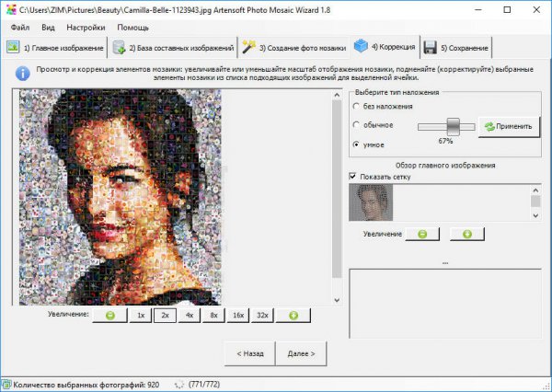
Task: Click the mosaic zoom out minus button
Action: click(x=109, y=316)
